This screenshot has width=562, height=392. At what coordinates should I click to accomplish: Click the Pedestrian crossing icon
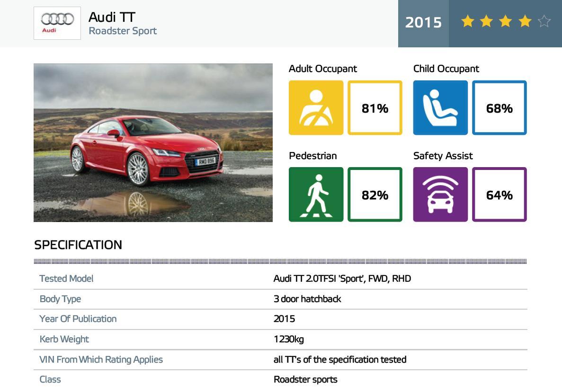point(316,195)
